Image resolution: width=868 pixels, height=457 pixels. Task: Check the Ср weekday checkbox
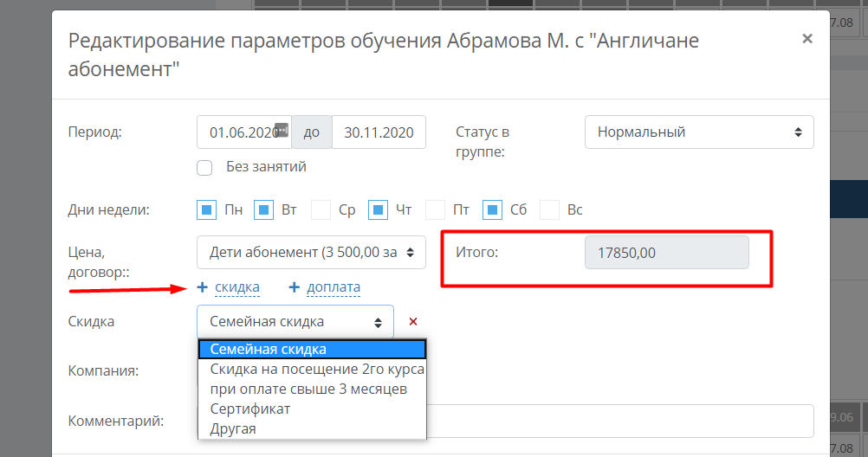321,210
